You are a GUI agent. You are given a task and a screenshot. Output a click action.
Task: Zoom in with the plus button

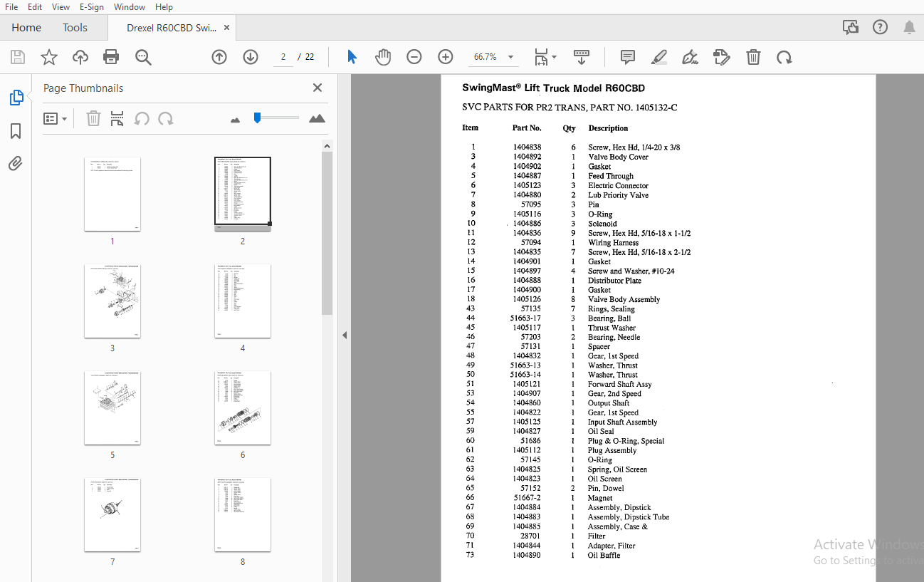click(446, 57)
